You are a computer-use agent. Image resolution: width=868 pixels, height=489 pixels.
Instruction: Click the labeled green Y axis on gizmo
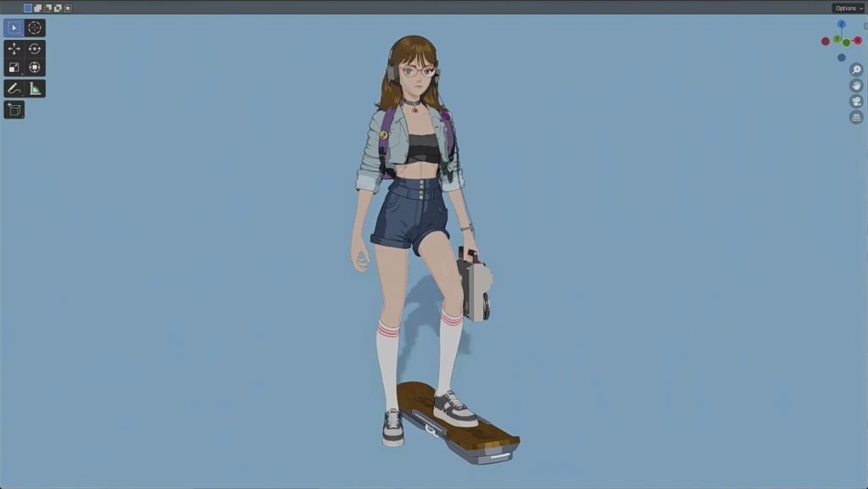click(x=837, y=39)
